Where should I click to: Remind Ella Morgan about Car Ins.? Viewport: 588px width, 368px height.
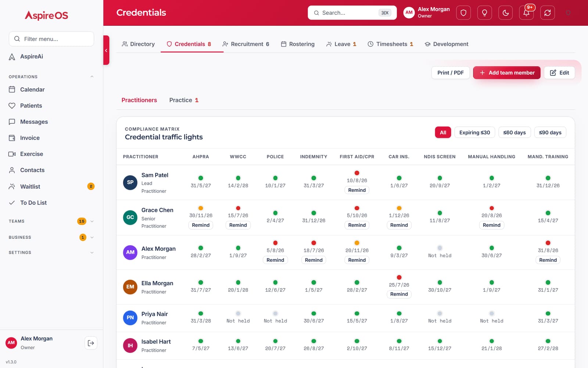coord(399,294)
